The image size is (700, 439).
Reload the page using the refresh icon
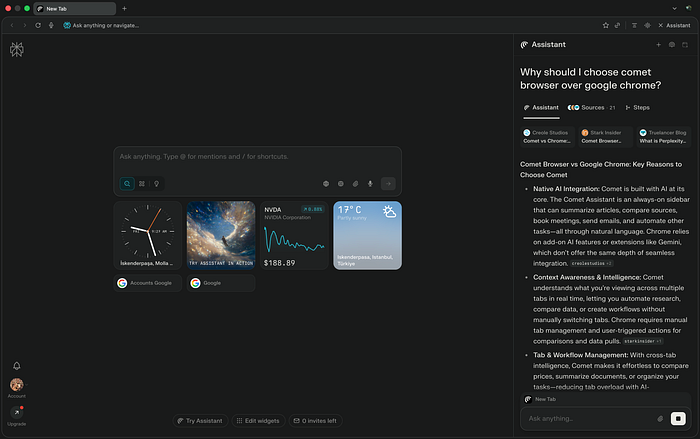pos(38,24)
